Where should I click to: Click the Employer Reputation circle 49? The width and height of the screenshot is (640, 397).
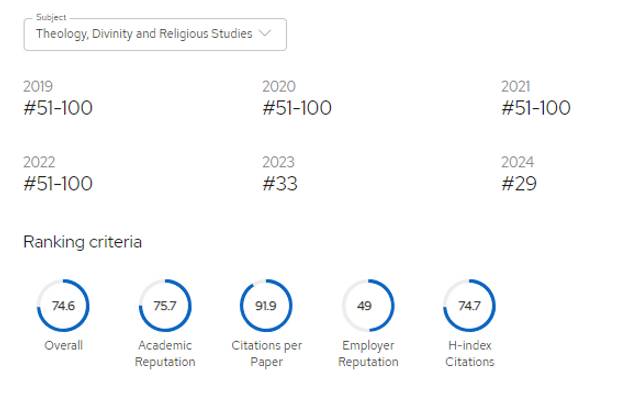[x=368, y=306]
